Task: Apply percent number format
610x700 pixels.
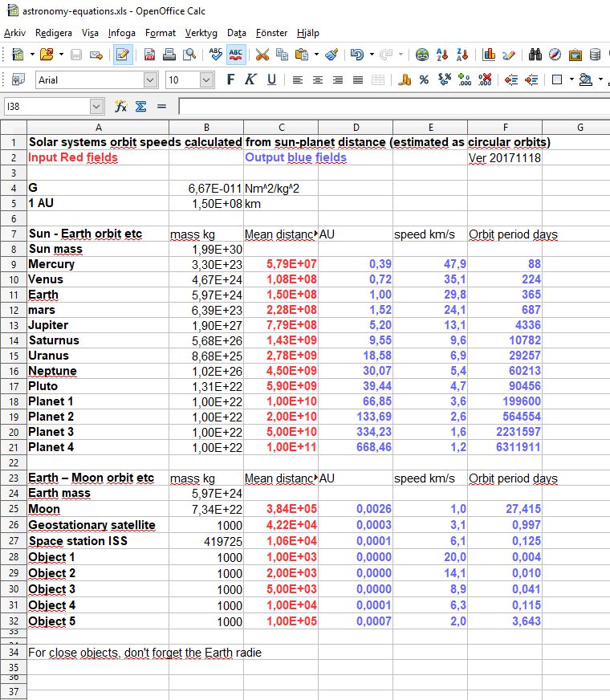Action: (424, 80)
